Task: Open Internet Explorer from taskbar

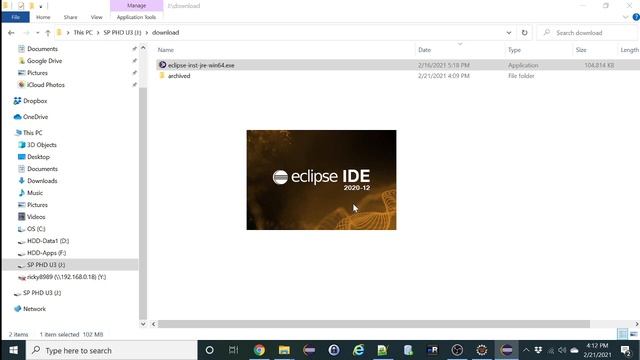Action: pyautogui.click(x=358, y=350)
